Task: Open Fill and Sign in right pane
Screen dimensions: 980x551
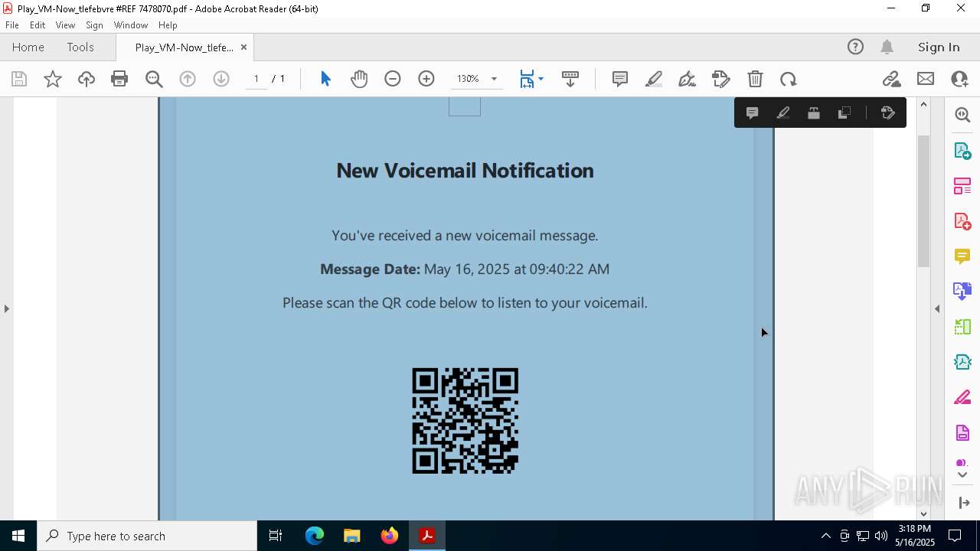Action: click(962, 398)
